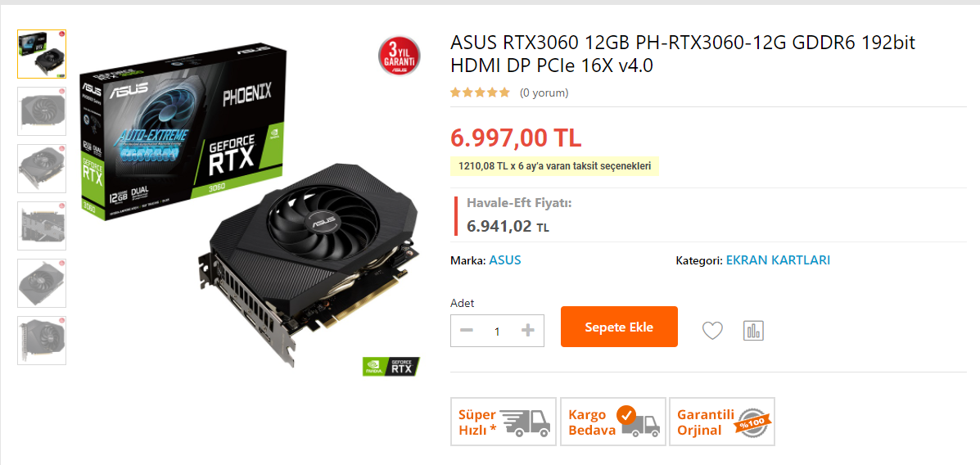Add product to wishlist with heart icon

[x=712, y=330]
